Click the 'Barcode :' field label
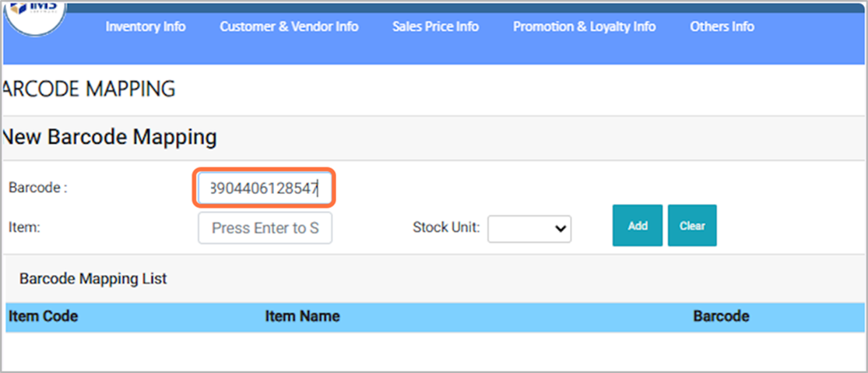Screen dimensions: 868x373 pyautogui.click(x=38, y=188)
